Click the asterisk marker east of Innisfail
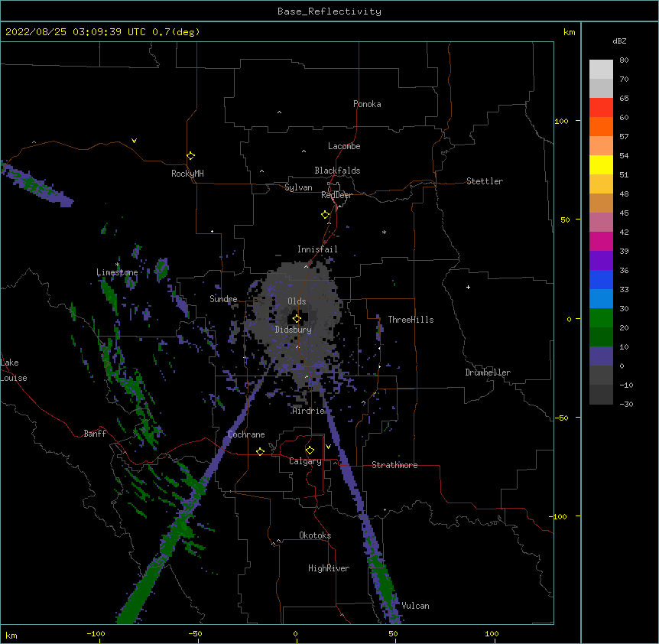 pyautogui.click(x=384, y=233)
